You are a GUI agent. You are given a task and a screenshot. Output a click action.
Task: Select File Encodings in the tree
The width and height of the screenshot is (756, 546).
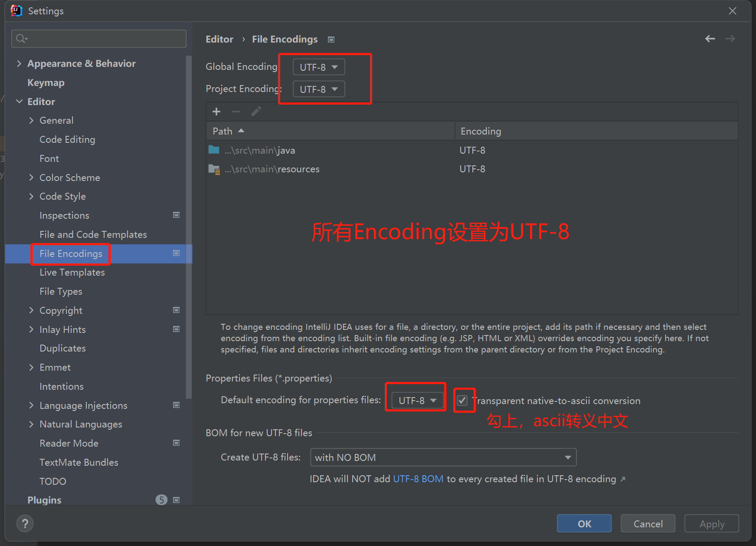71,253
